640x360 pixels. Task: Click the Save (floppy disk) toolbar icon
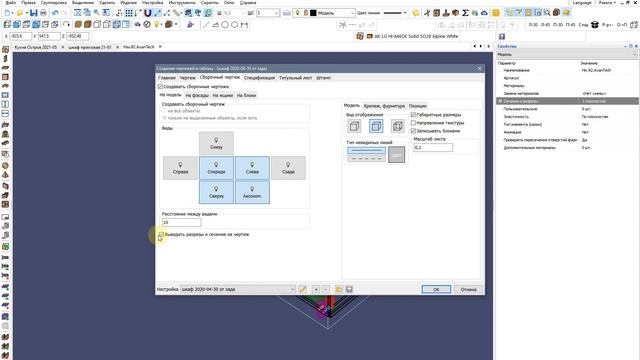[33, 13]
